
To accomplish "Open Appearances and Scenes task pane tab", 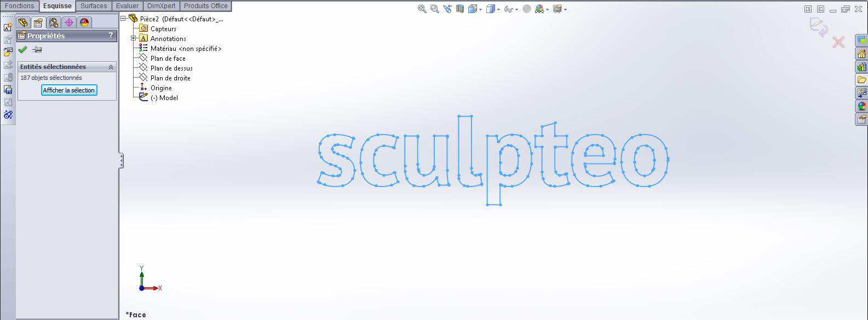I will pos(861,106).
